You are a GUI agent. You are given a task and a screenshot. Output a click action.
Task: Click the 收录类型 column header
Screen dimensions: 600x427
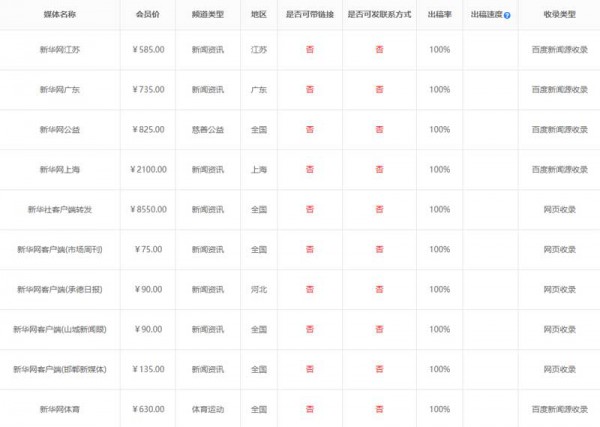coord(558,16)
